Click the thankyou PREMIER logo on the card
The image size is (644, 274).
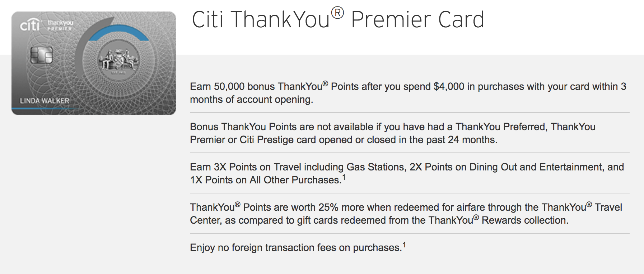[x=60, y=25]
